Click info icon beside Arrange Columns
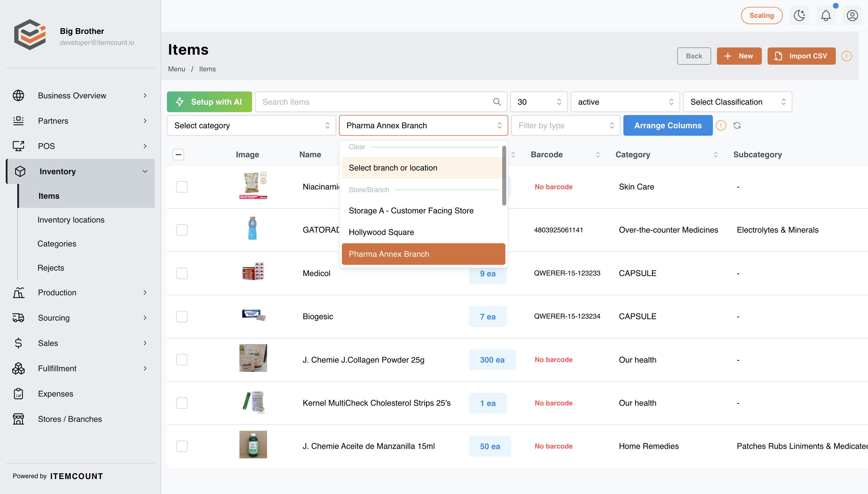This screenshot has height=494, width=868. pyautogui.click(x=721, y=126)
